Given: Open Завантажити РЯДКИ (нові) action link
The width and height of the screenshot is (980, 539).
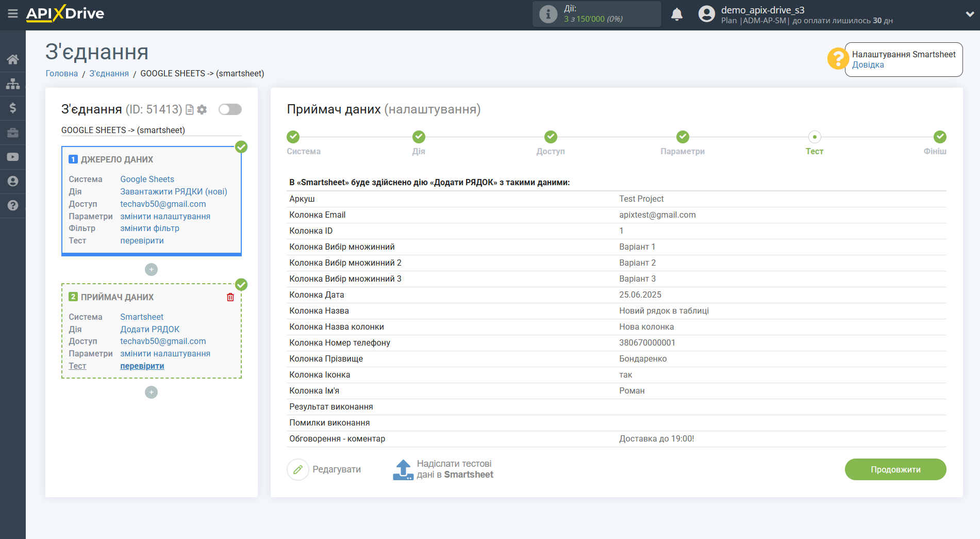Looking at the screenshot, I should coord(174,191).
